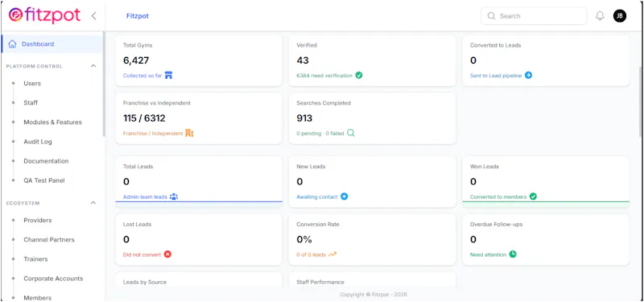Click the store icon beside Collected so far
This screenshot has height=302, width=644.
[168, 76]
